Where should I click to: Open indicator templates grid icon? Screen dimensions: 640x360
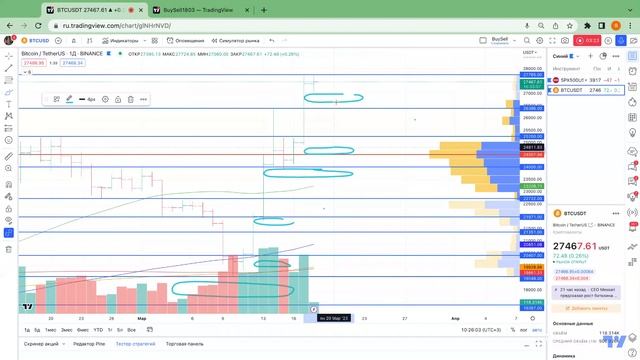coord(155,40)
